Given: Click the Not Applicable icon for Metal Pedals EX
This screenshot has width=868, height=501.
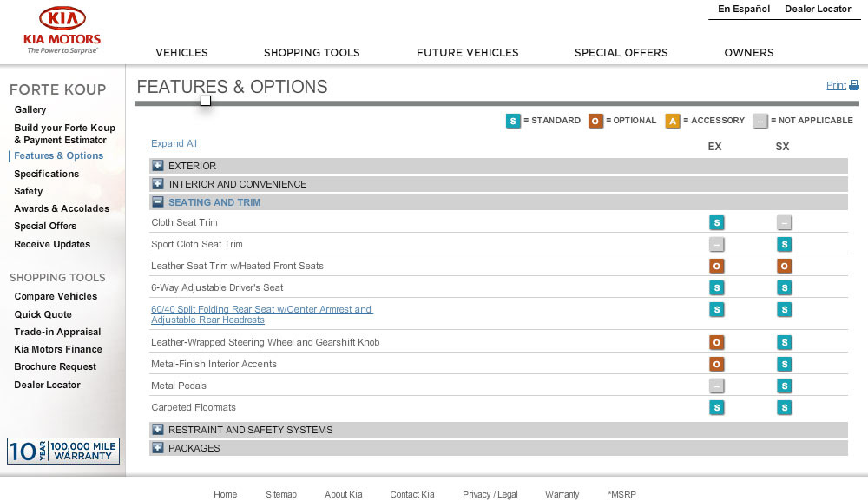Looking at the screenshot, I should (716, 386).
